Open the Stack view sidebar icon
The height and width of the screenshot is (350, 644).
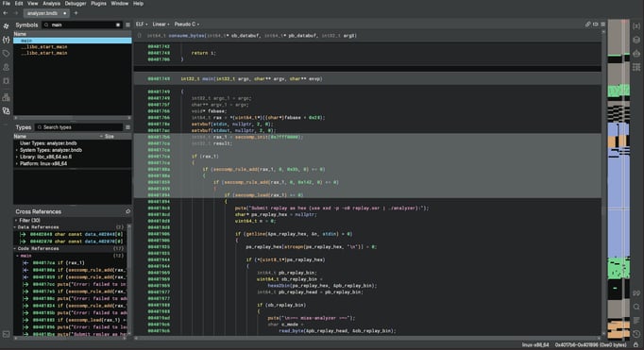click(x=7, y=81)
